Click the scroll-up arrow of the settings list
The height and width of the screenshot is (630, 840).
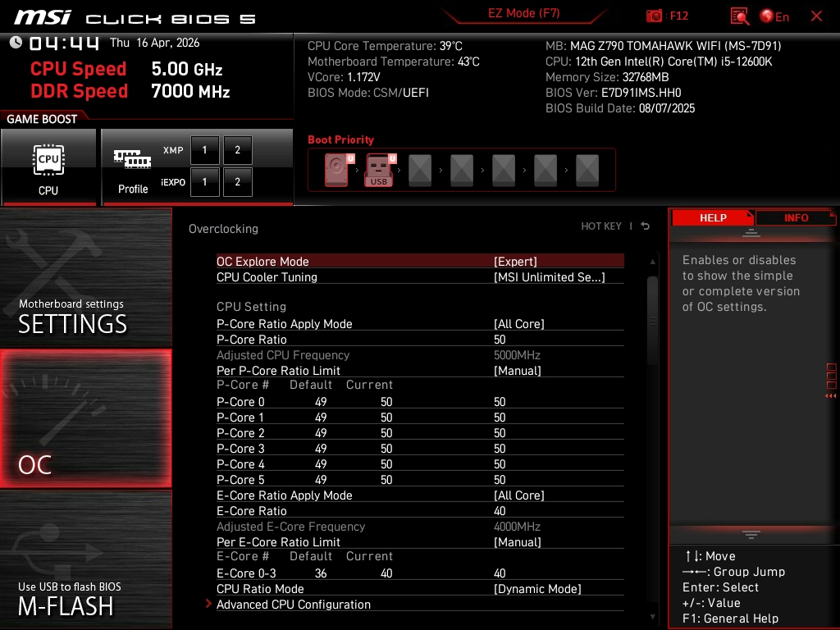pos(652,262)
